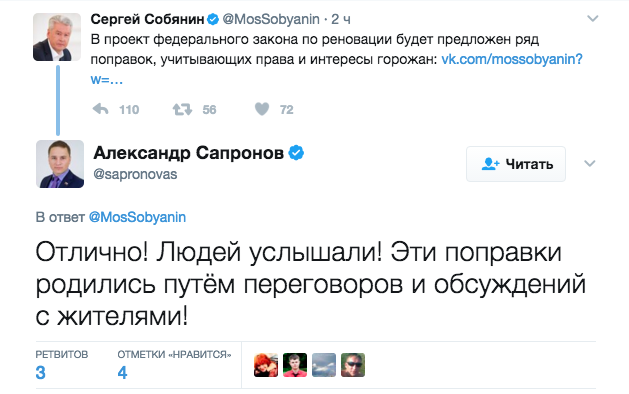Click the verified badge beside Александр Сапронов
Image resolution: width=629 pixels, height=394 pixels.
(x=296, y=153)
